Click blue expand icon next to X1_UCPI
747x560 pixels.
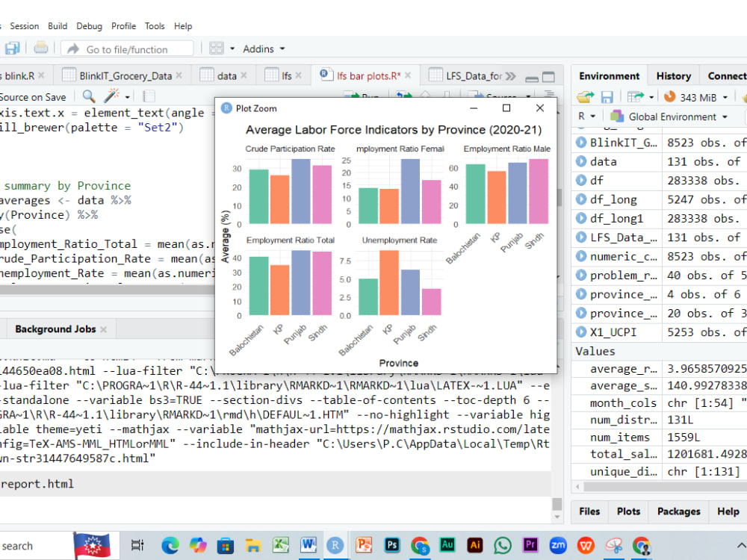[x=580, y=332]
